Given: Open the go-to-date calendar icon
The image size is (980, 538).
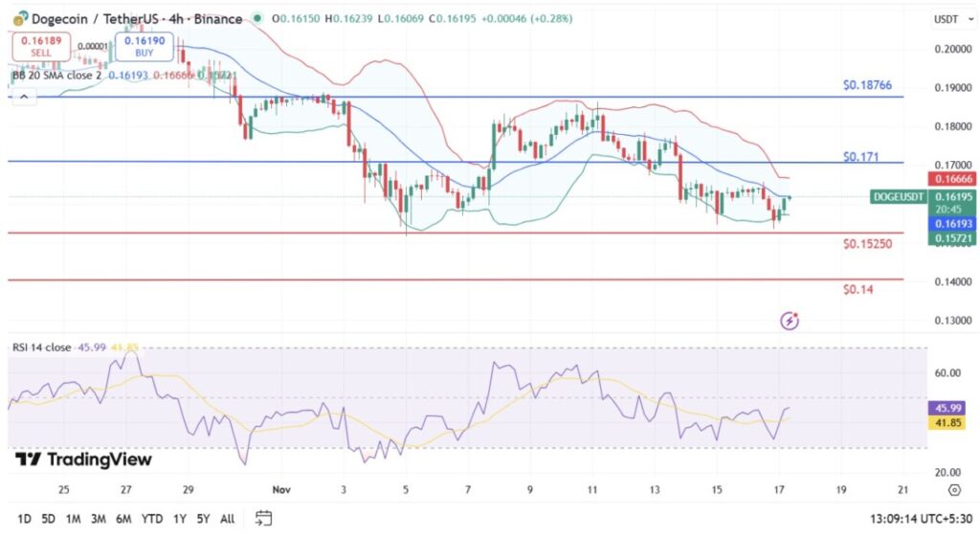Looking at the screenshot, I should tap(264, 518).
